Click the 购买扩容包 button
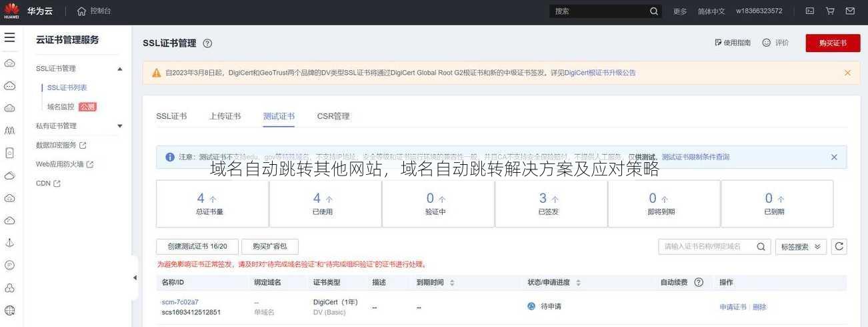Screen dimensions: 868x327 pos(270,247)
